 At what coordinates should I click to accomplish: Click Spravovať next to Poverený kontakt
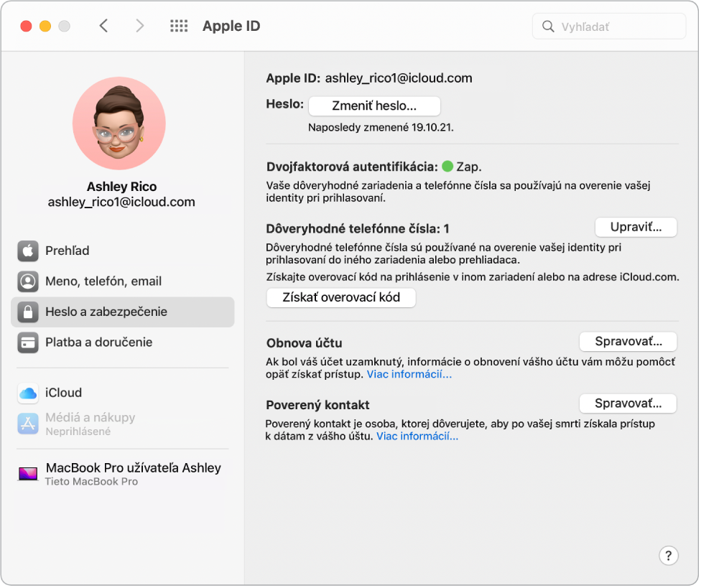click(x=628, y=403)
